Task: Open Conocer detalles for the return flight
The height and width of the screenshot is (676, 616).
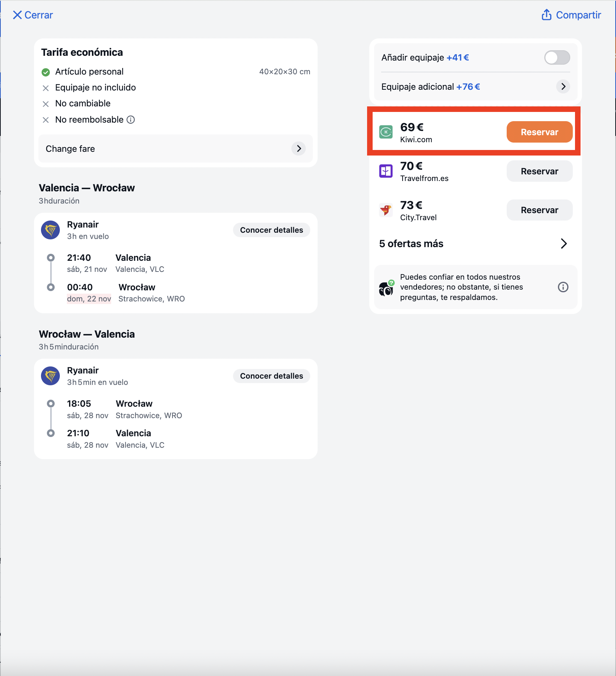Action: pos(271,376)
